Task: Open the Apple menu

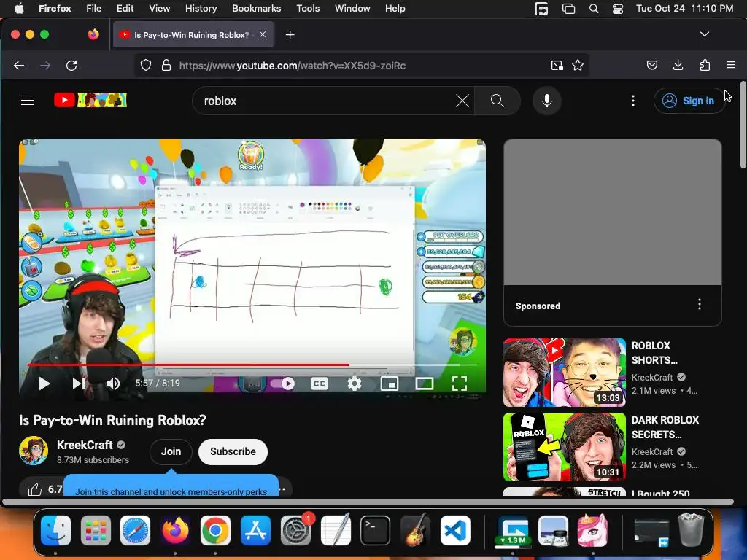Action: [19, 8]
